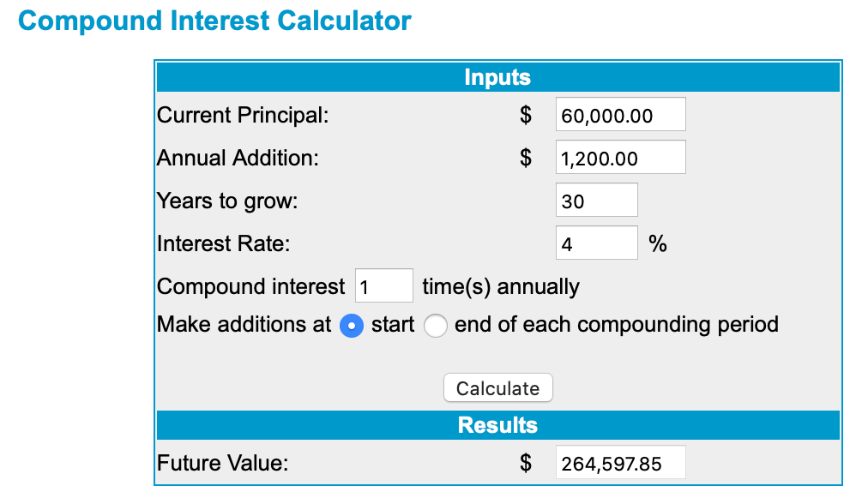Click the 'Future Value:' label
Image resolution: width=868 pixels, height=504 pixels.
pyautogui.click(x=223, y=464)
